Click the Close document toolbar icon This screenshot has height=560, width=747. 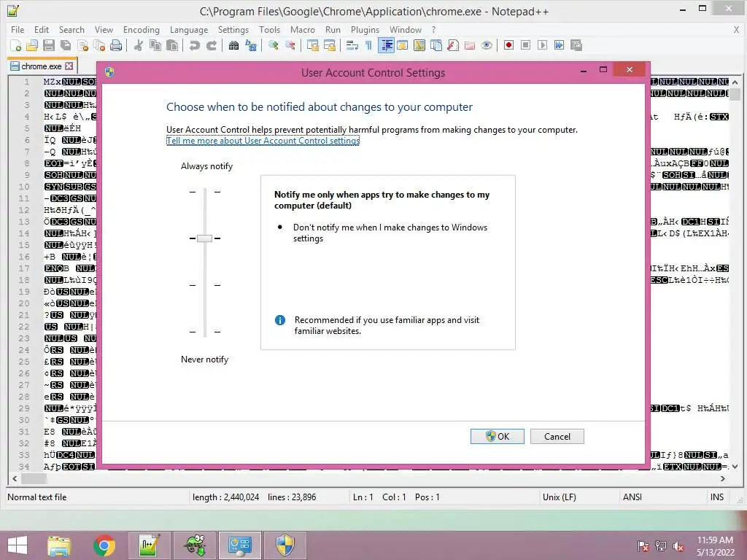pyautogui.click(x=83, y=45)
